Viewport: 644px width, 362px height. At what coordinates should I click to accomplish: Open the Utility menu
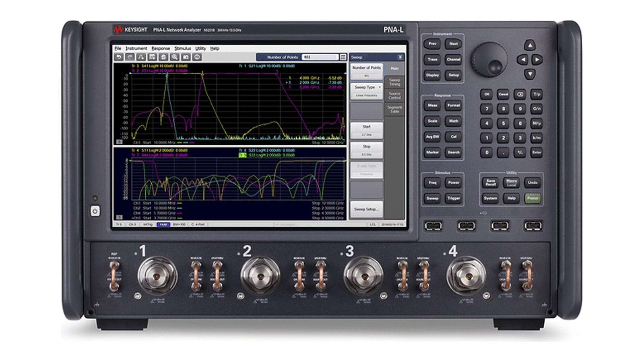point(200,48)
